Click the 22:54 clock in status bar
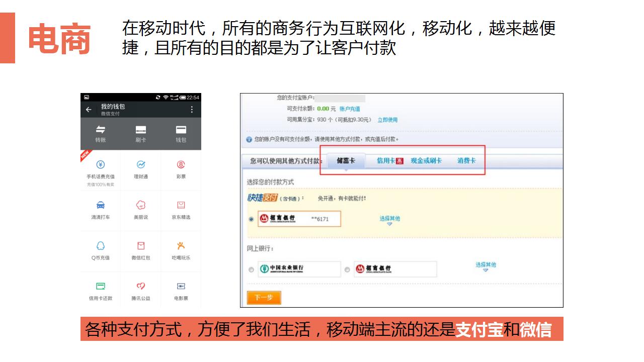Viewport: 644px width, 362px height. 193,97
